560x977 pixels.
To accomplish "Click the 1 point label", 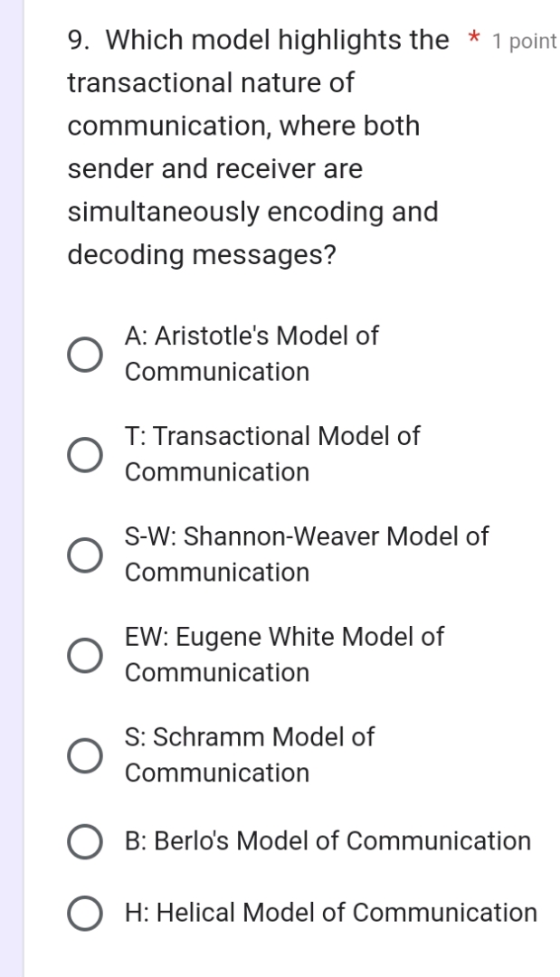I will [525, 40].
